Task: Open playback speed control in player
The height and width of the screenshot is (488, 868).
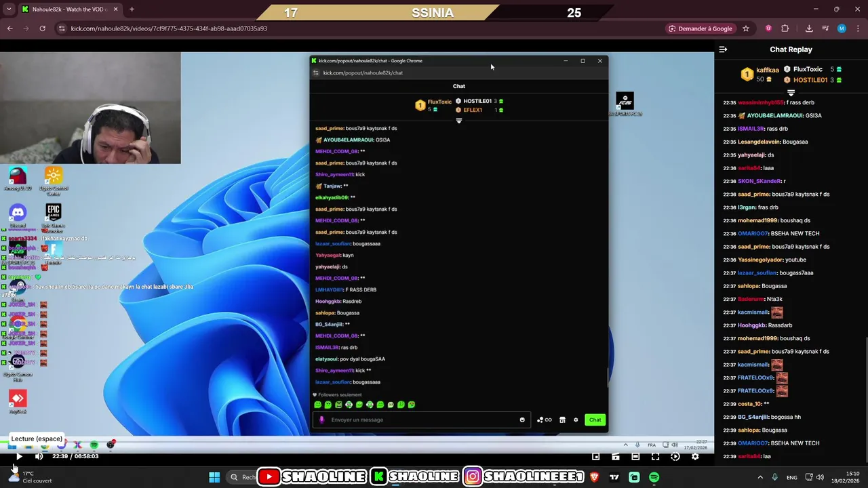Action: click(675, 457)
